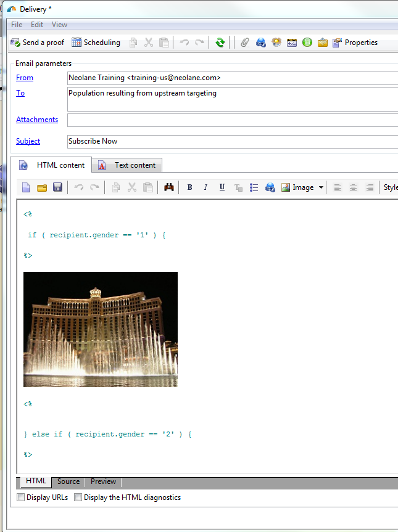Screen dimensions: 398x532
Task: Switch to the Text content tab
Action: (127, 165)
